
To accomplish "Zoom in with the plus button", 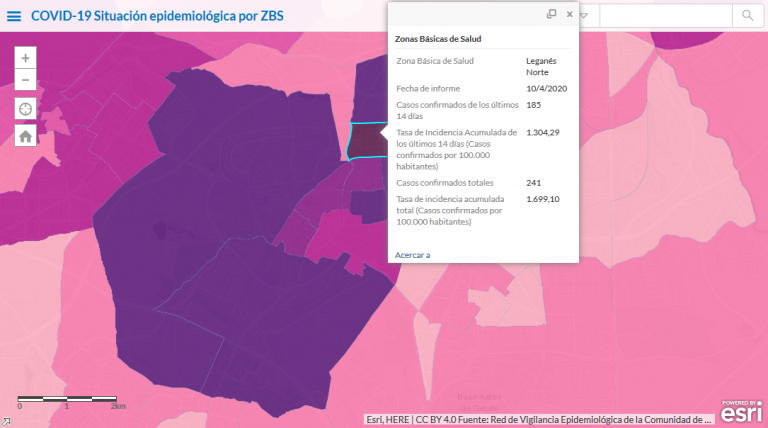I will (x=25, y=58).
